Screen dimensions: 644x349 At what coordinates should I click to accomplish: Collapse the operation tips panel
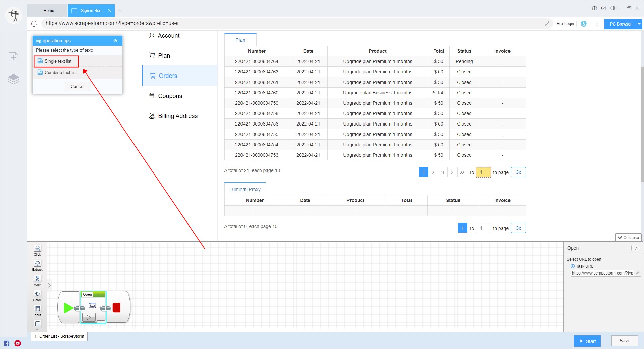coord(115,41)
